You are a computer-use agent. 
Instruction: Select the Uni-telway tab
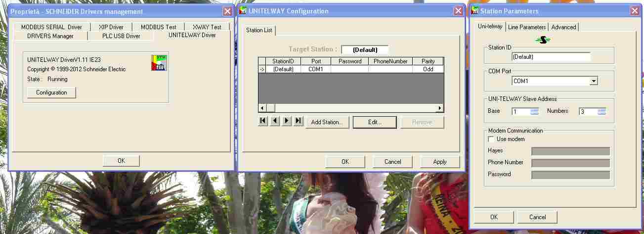coord(490,26)
